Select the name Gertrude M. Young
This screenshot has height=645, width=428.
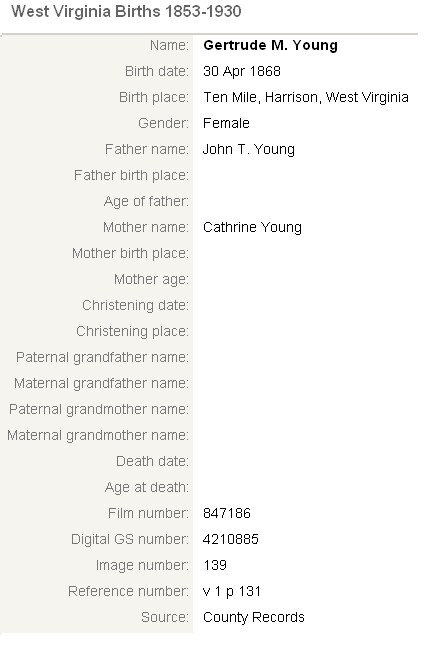coord(270,45)
